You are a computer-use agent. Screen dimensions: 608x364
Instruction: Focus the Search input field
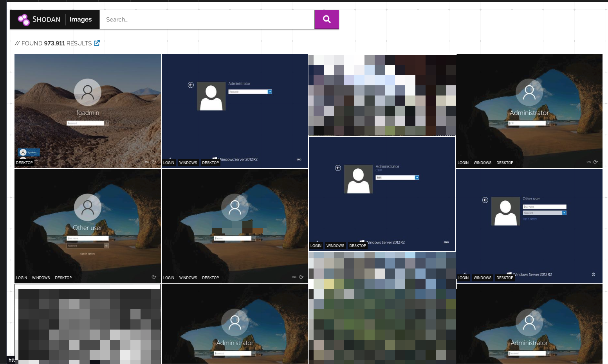coord(207,20)
